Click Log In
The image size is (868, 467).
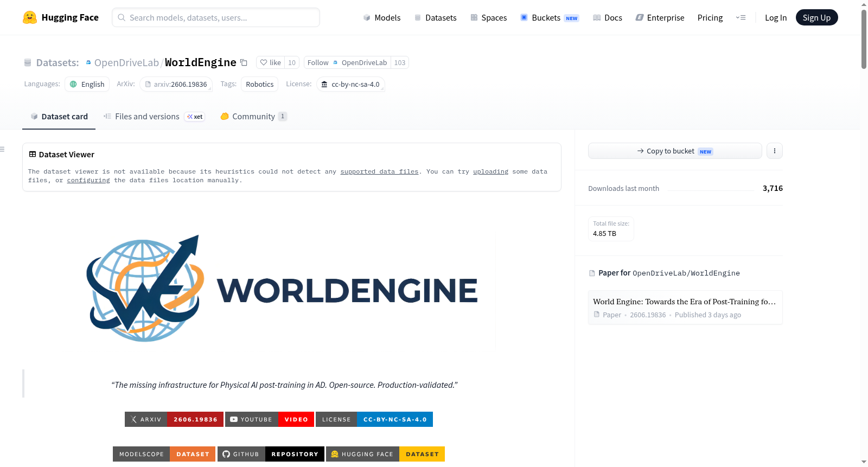click(776, 17)
